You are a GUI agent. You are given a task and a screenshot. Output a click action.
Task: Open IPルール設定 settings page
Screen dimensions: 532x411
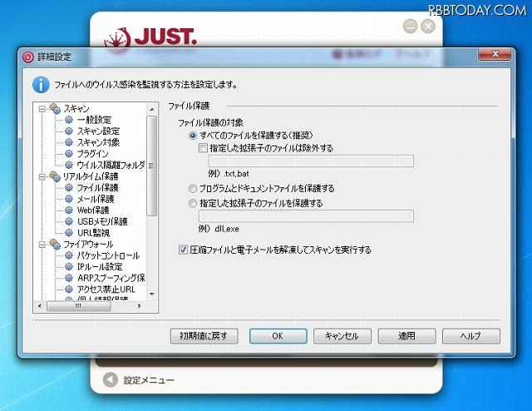click(x=100, y=266)
